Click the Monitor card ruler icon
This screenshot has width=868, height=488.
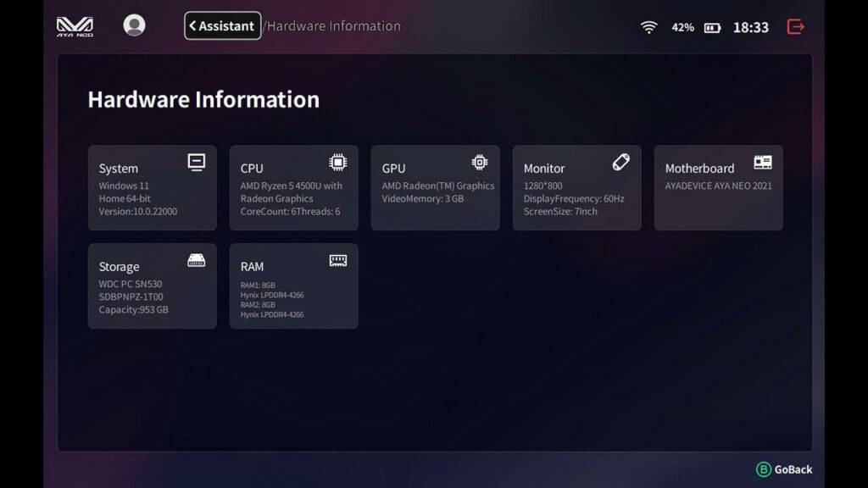(x=621, y=162)
